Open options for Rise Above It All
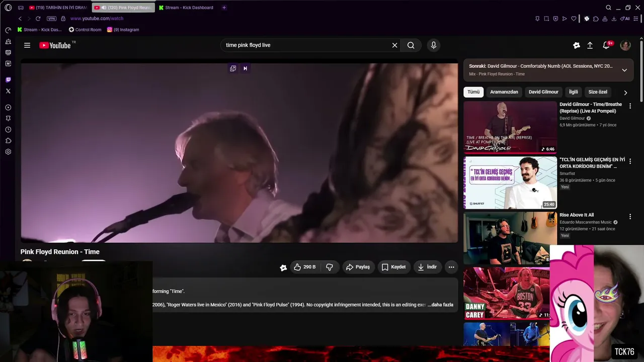 click(630, 217)
